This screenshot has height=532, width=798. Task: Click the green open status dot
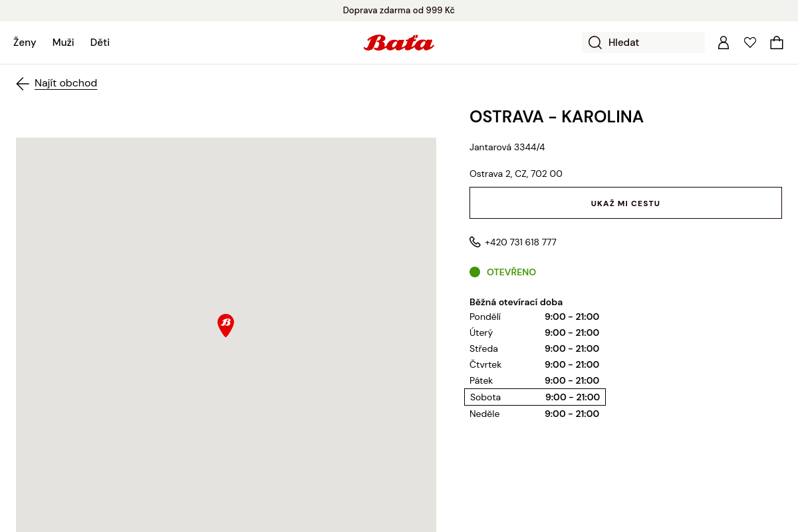coord(475,272)
